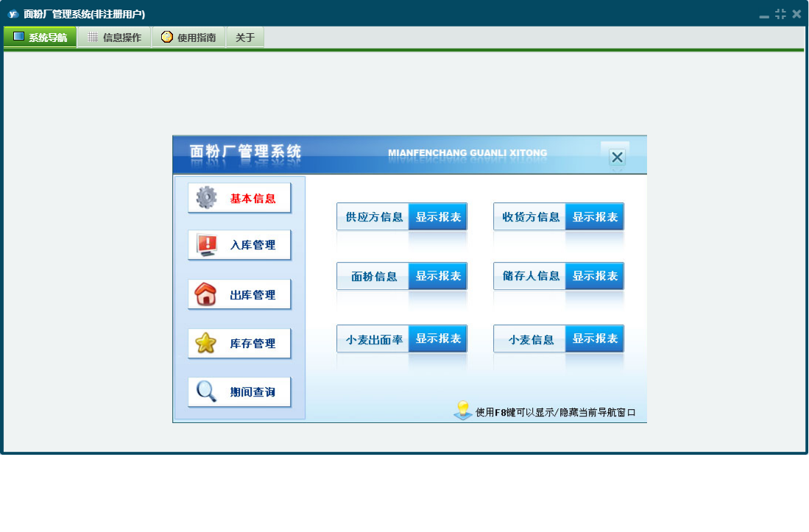Select the 出库管理 category button
The height and width of the screenshot is (532, 809).
click(239, 294)
